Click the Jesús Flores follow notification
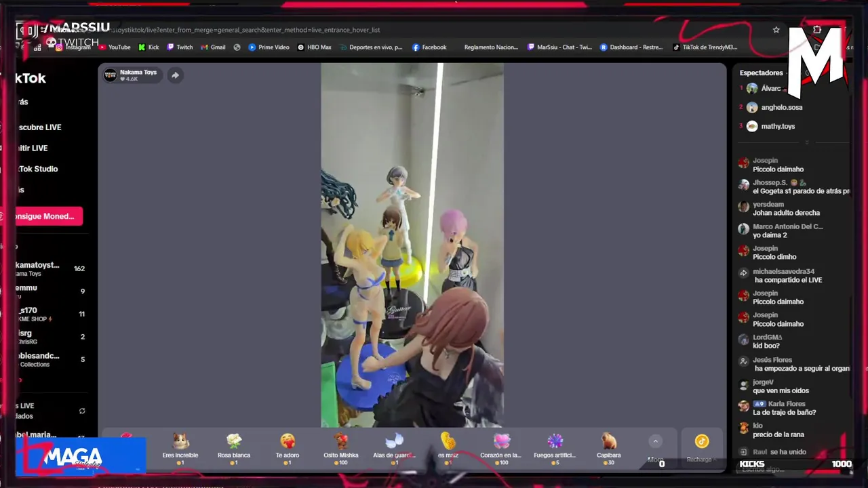868x488 pixels. click(793, 364)
